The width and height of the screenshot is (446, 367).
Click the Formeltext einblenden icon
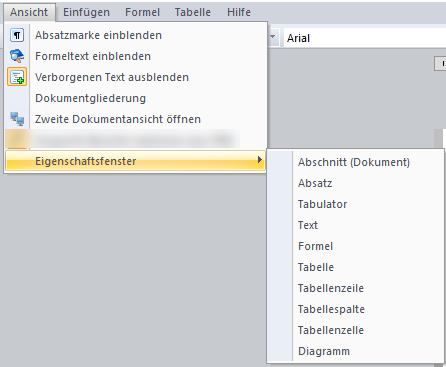click(17, 56)
